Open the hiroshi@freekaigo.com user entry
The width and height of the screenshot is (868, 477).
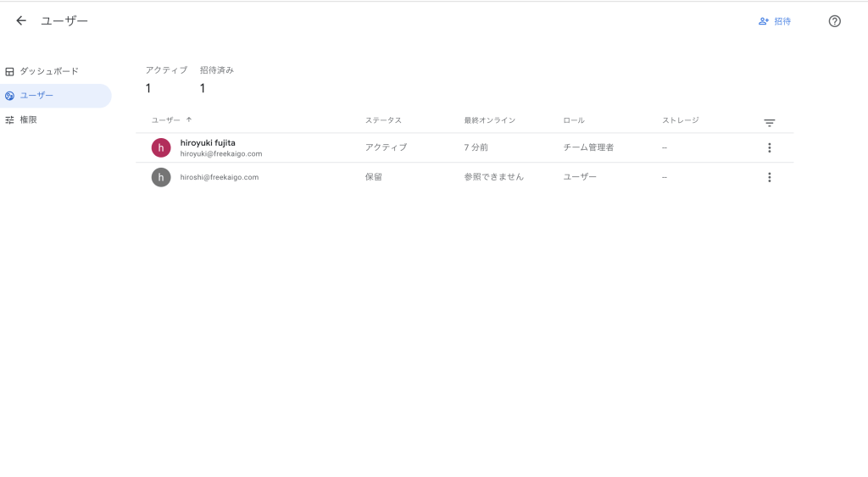click(x=219, y=177)
